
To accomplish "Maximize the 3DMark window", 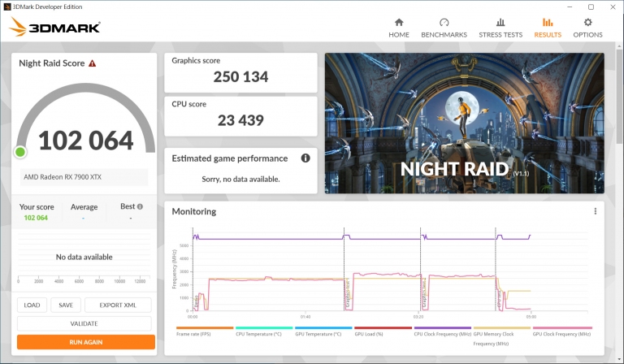I will 591,6.
